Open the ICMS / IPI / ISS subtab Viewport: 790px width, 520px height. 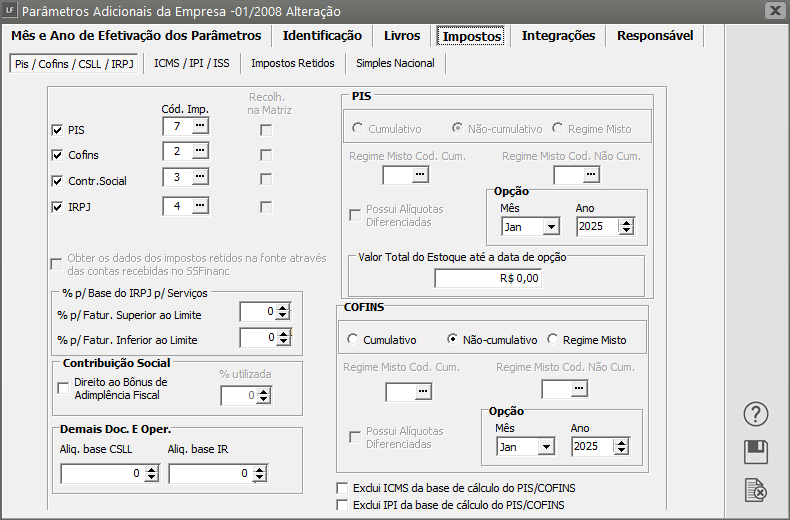pyautogui.click(x=191, y=64)
